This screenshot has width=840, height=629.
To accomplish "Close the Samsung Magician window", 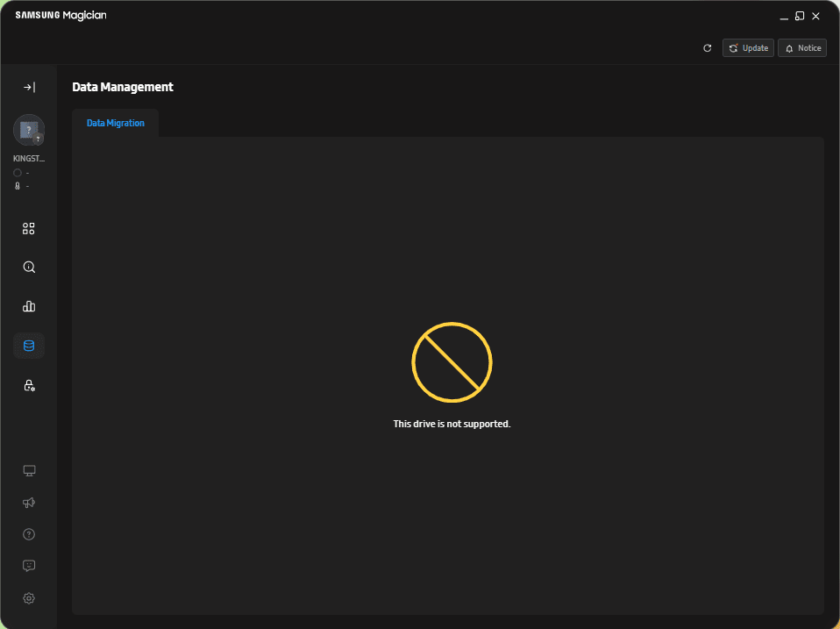I will point(815,16).
